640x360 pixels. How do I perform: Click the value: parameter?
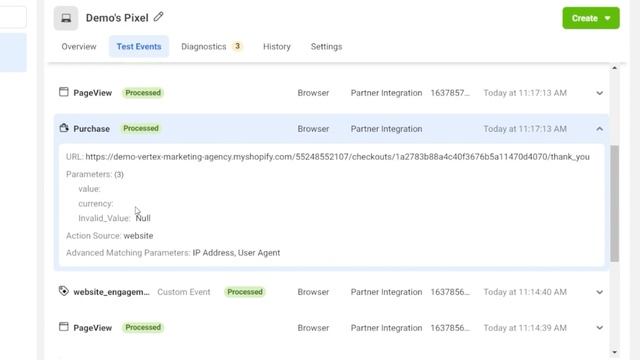pyautogui.click(x=89, y=189)
